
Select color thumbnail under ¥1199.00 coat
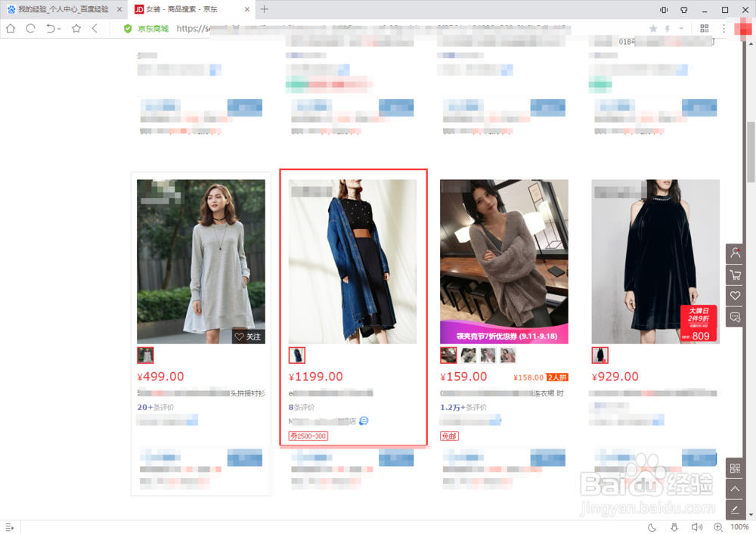point(296,355)
